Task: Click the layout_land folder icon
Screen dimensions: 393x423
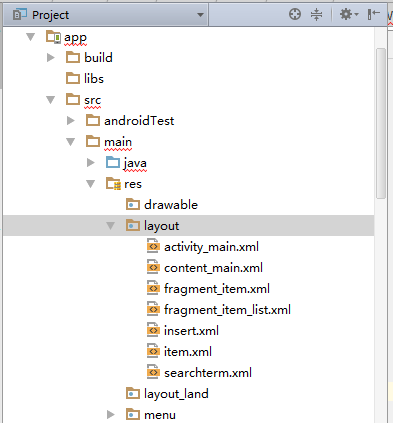Action: click(133, 393)
